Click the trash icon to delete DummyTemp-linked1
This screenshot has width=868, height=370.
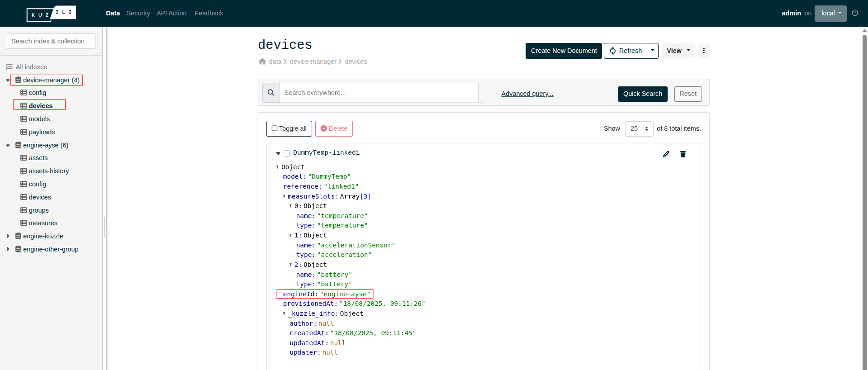pyautogui.click(x=683, y=154)
